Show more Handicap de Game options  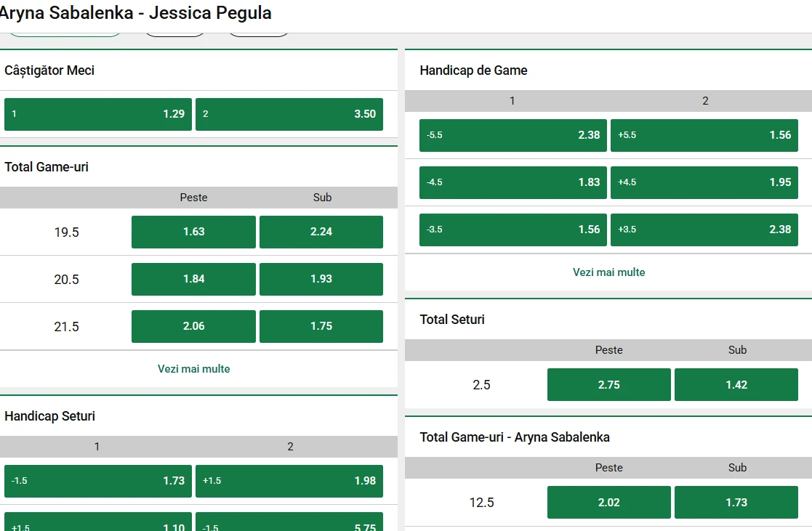[609, 272]
